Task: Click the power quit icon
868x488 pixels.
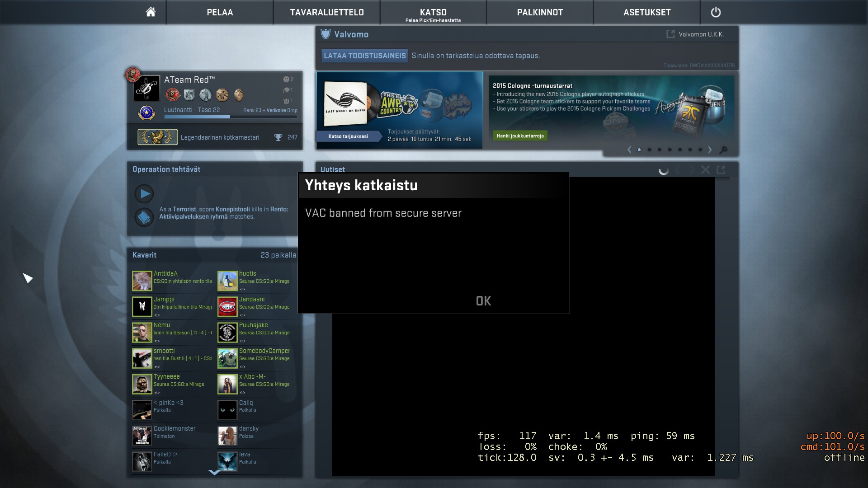Action: coord(716,12)
